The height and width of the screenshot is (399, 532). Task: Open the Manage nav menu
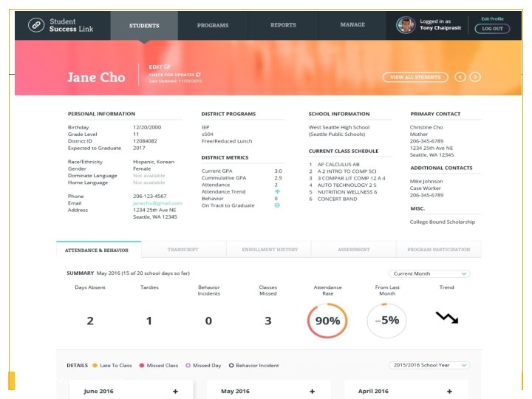352,25
